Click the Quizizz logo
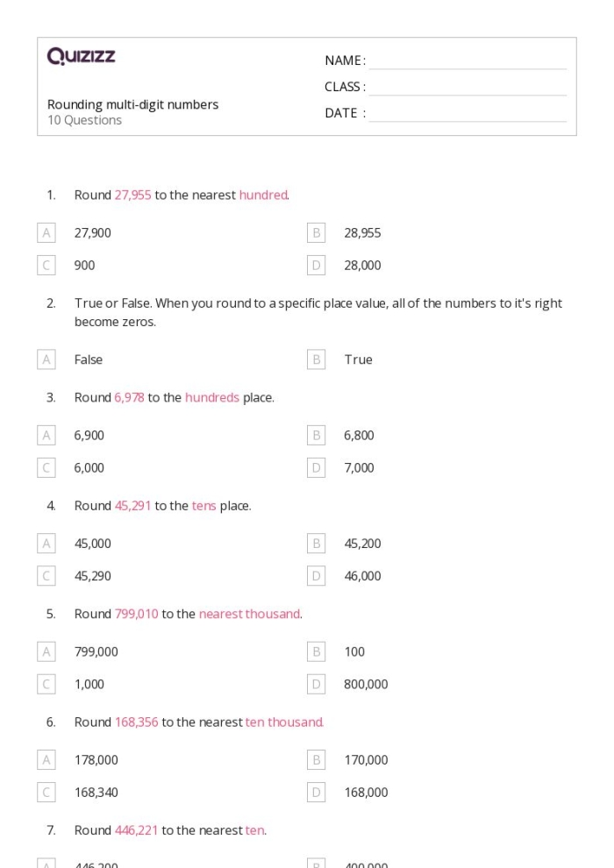 tap(81, 57)
